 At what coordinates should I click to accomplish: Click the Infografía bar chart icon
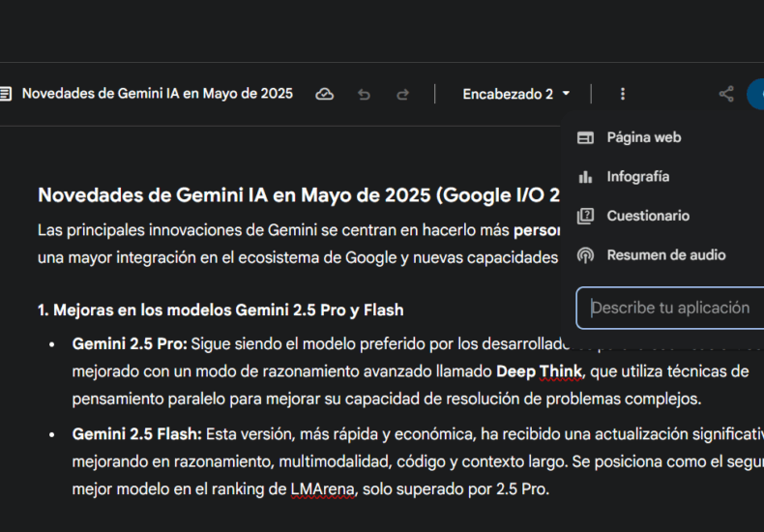coord(585,177)
